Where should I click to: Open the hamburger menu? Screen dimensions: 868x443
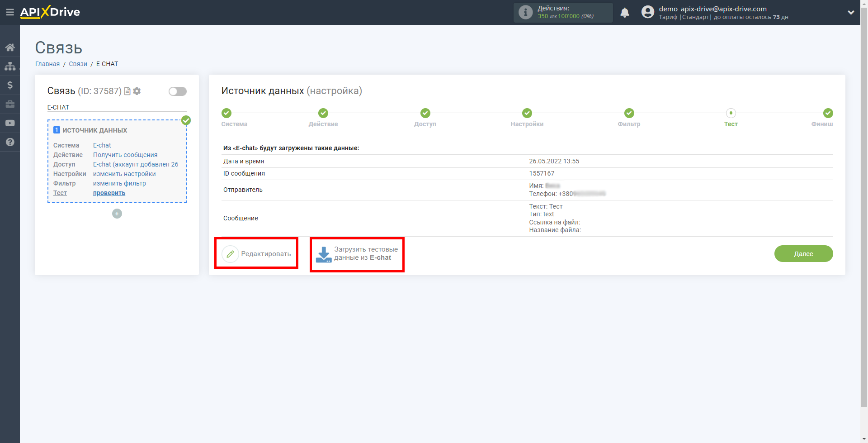click(x=9, y=12)
